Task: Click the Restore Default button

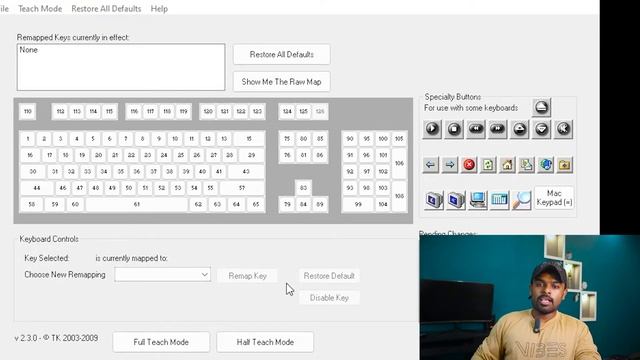Action: (x=329, y=276)
